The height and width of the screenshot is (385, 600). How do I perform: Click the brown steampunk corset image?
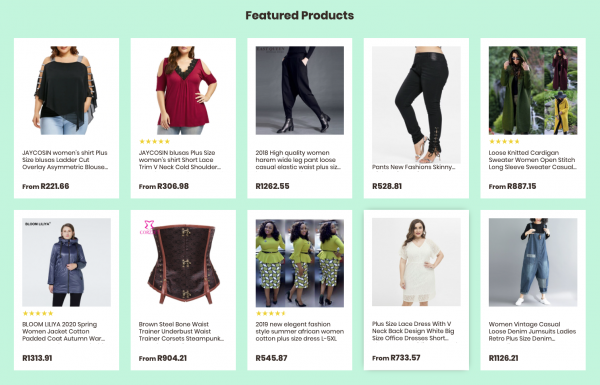[x=183, y=262]
